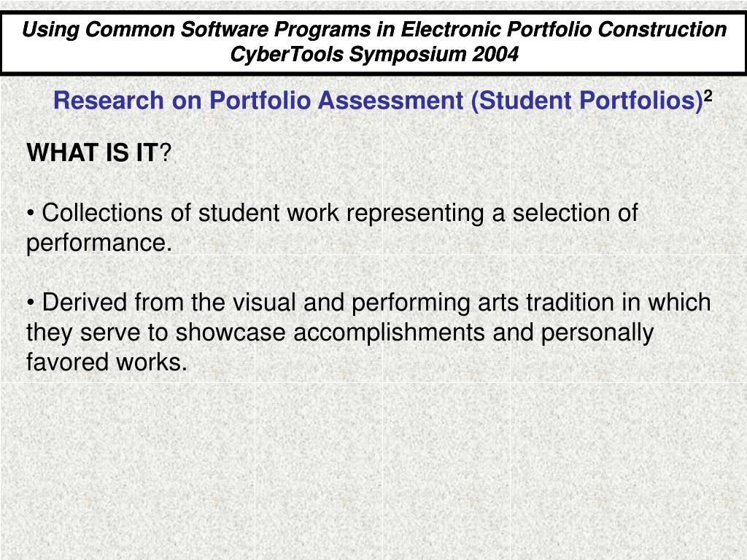Click the word 'Derived' in the second bullet
Screen dimensions: 747x560
(x=85, y=302)
